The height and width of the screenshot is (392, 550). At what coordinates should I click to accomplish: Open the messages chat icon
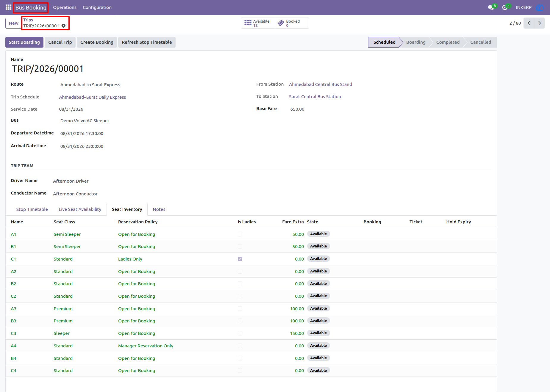(491, 7)
